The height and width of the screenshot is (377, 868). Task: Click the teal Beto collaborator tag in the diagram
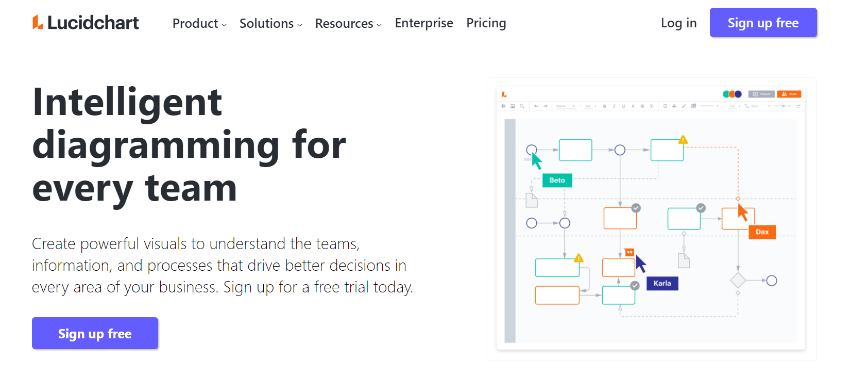pyautogui.click(x=557, y=181)
